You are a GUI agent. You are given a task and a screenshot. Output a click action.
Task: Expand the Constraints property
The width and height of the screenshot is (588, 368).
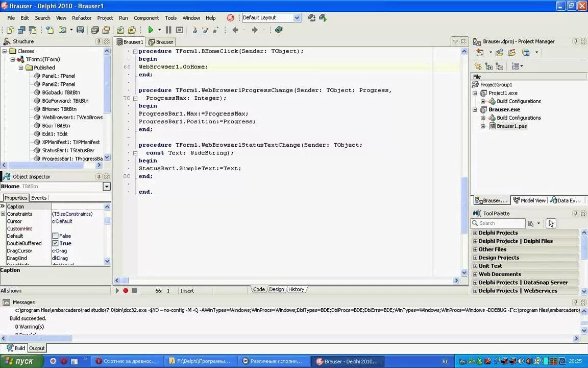coord(3,214)
